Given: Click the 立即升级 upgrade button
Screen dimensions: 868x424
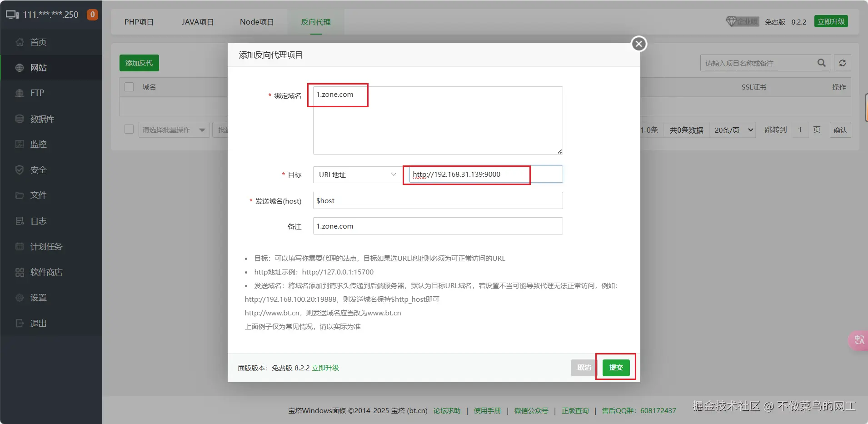Looking at the screenshot, I should click(831, 21).
